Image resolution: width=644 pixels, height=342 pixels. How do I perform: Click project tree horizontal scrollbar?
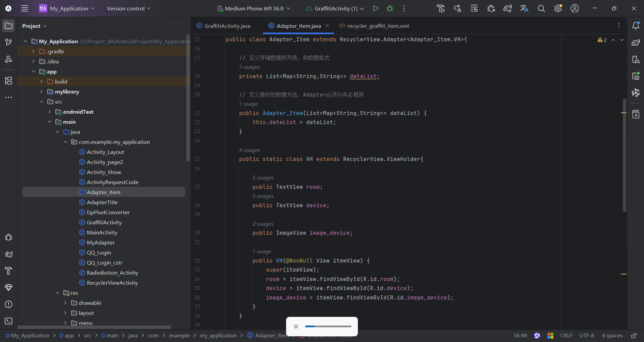point(94,327)
